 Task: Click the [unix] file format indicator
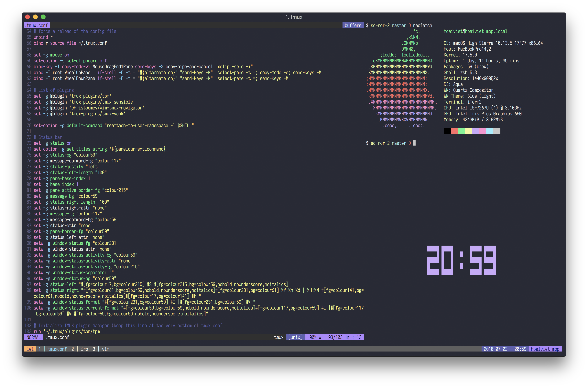click(295, 337)
